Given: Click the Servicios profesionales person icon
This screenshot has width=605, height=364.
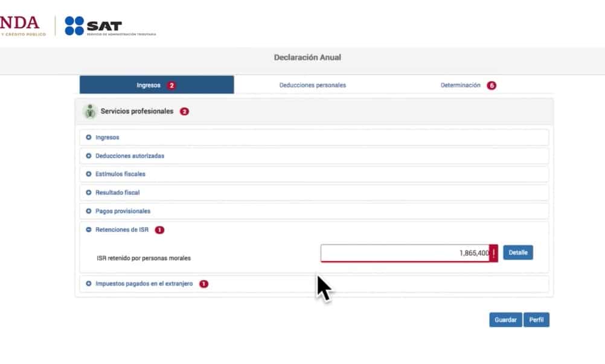Looking at the screenshot, I should [90, 112].
